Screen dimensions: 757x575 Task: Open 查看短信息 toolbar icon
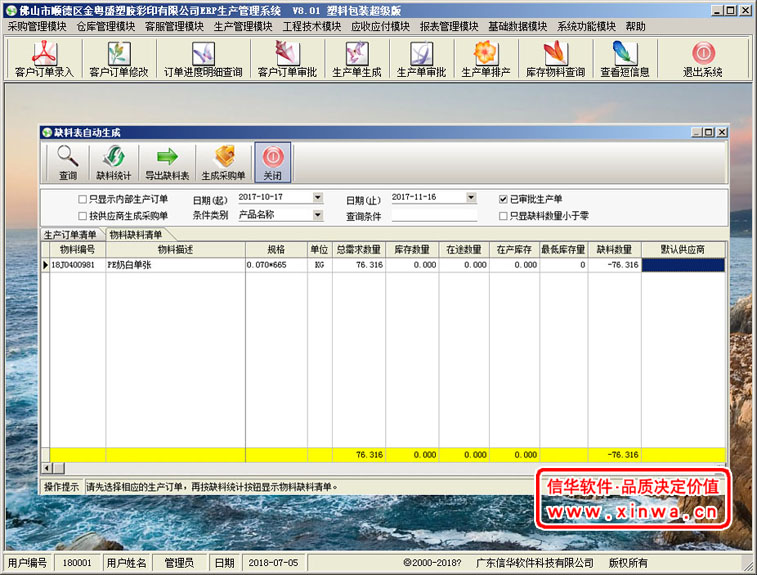click(625, 59)
